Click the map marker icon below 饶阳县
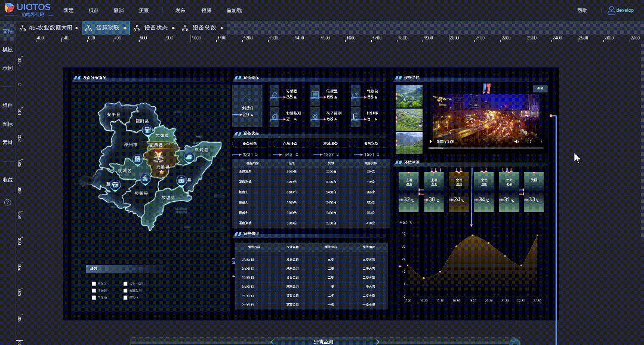The image size is (644, 345). (x=147, y=130)
